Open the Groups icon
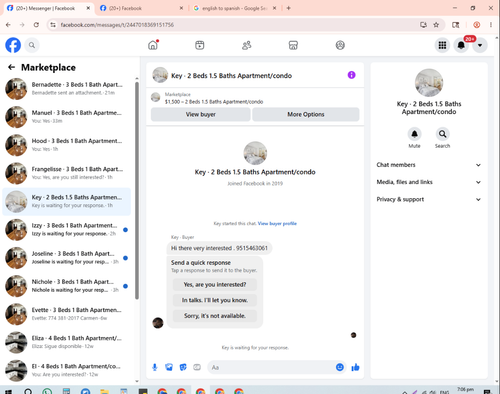Viewport: 500px width, 394px height. 340,45
